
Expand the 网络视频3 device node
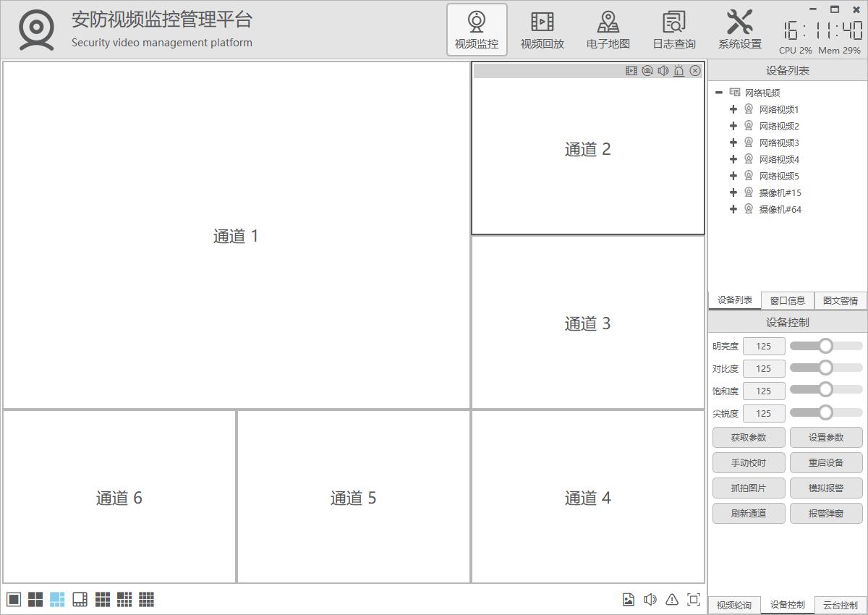[x=733, y=143]
